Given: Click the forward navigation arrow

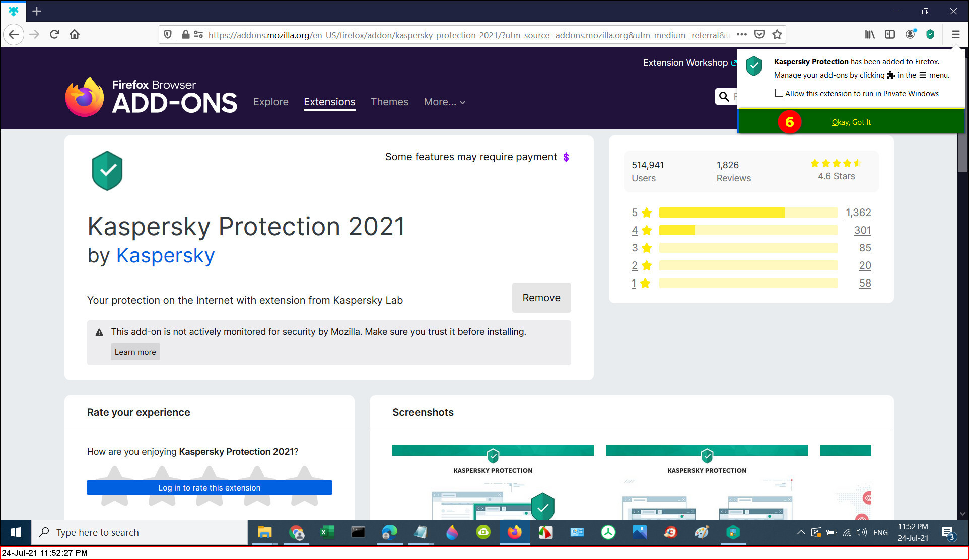Looking at the screenshot, I should coord(34,35).
